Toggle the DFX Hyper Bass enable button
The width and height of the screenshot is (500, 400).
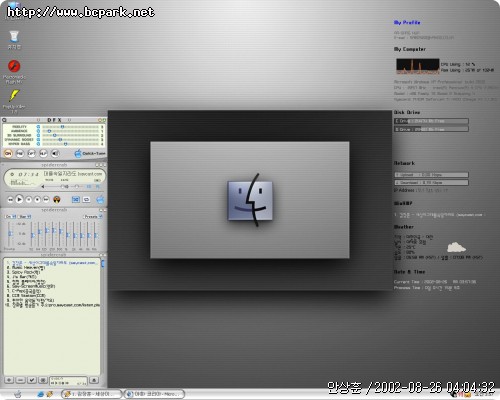38,144
